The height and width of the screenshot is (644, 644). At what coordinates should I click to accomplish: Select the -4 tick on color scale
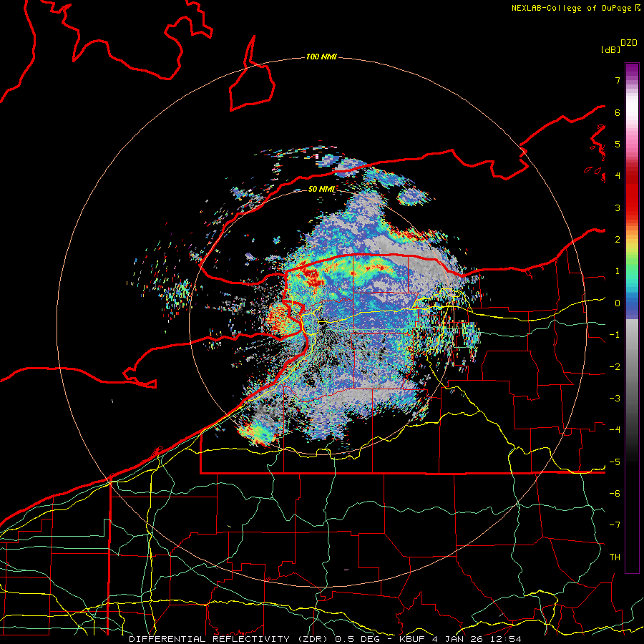tap(615, 430)
